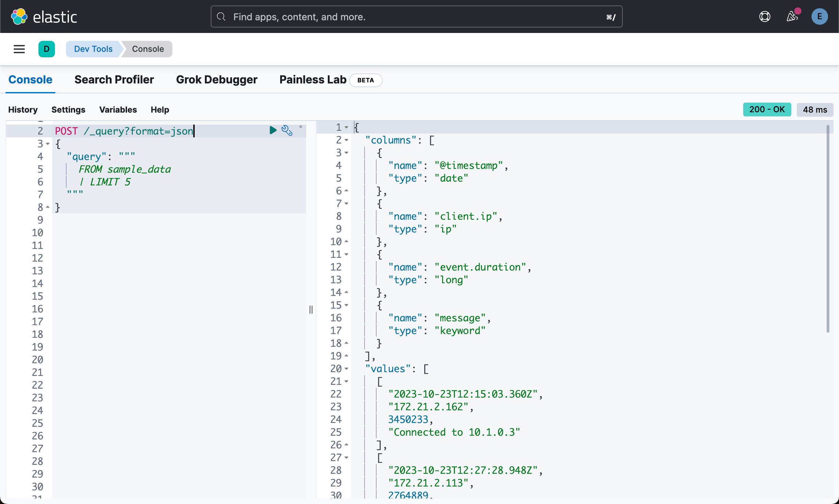Collapse the values array at line 20
The image size is (839, 504).
click(346, 369)
